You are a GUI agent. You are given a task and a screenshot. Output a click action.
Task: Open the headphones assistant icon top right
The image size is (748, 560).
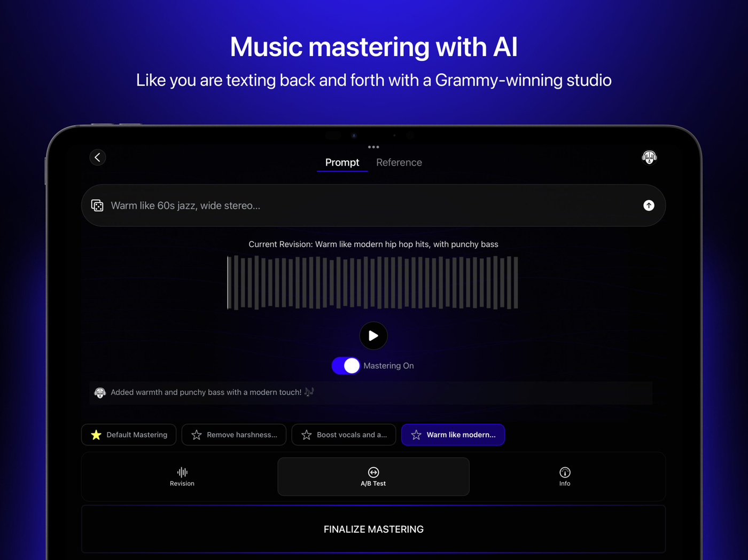649,157
